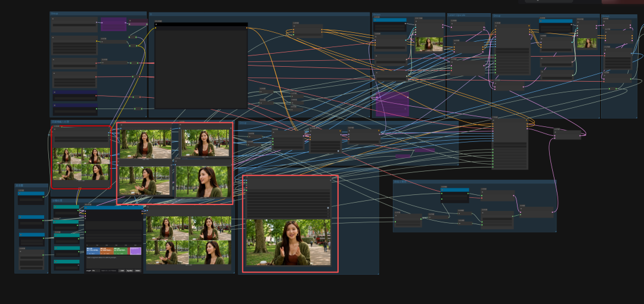Select the close-up face image in the red-framed grid
The width and height of the screenshot is (644, 304).
tap(202, 182)
